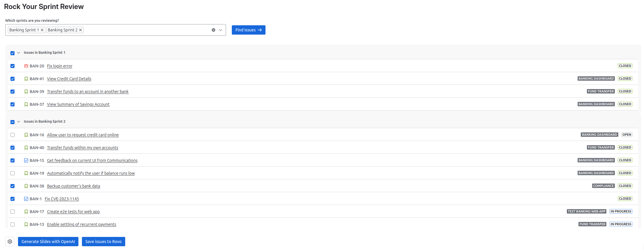The image size is (644, 250).
Task: Open the sprint selector dropdown arrow
Action: (x=220, y=30)
